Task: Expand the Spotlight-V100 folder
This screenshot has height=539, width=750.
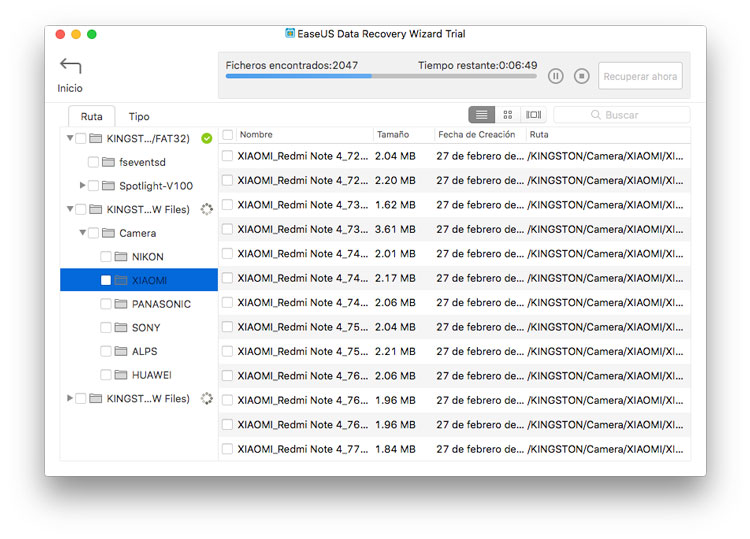Action: click(82, 185)
